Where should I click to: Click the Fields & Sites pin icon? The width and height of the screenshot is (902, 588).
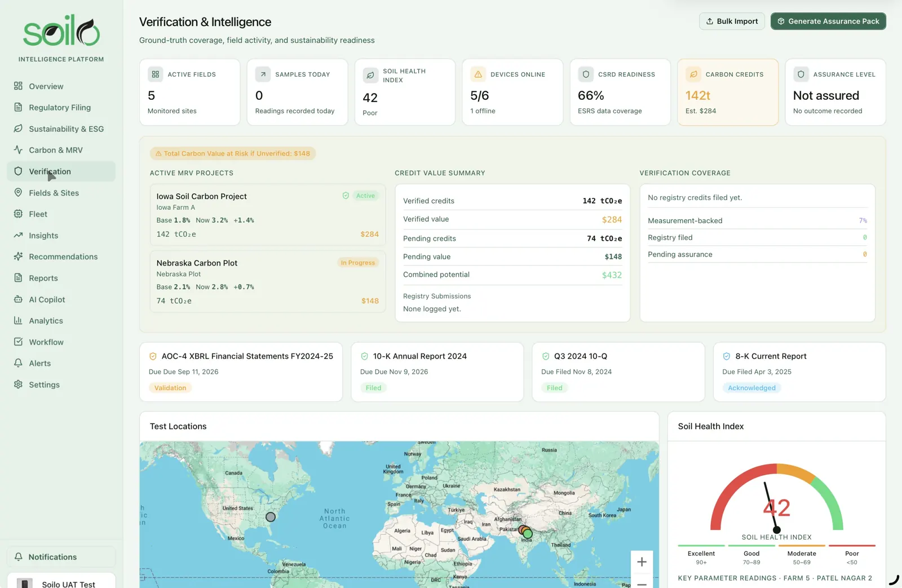click(18, 193)
